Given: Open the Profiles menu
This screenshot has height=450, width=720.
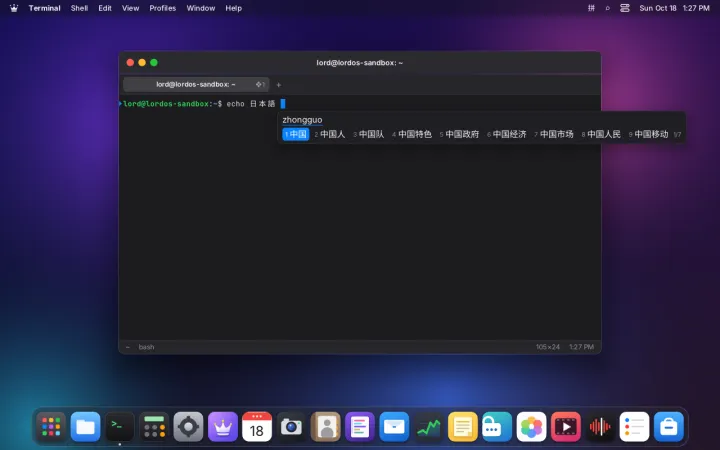Looking at the screenshot, I should (163, 8).
